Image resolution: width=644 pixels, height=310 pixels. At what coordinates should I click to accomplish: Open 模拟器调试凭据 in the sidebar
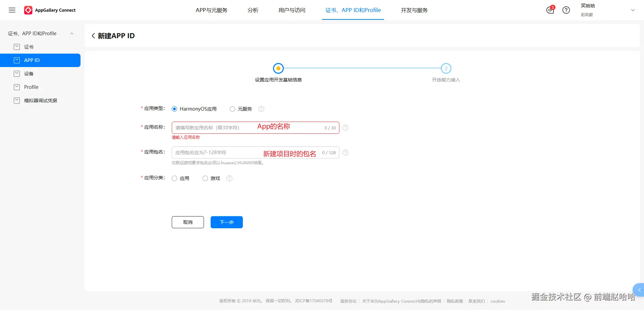pyautogui.click(x=40, y=101)
